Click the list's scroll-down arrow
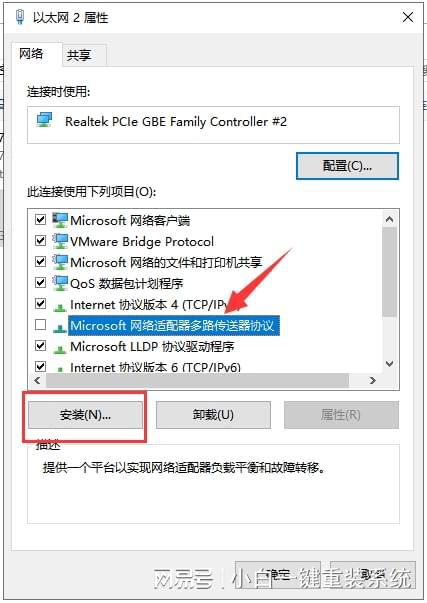The height and width of the screenshot is (603, 427). click(389, 363)
